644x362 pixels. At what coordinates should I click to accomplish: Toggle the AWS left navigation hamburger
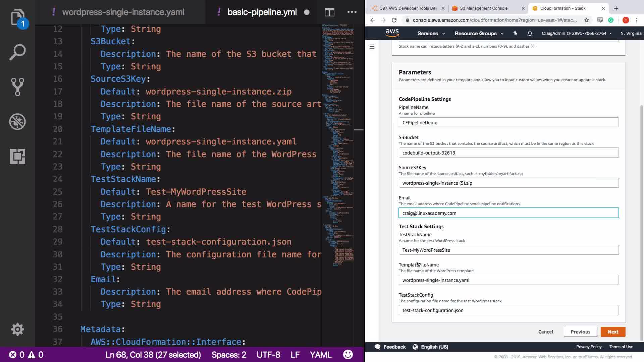(x=372, y=47)
